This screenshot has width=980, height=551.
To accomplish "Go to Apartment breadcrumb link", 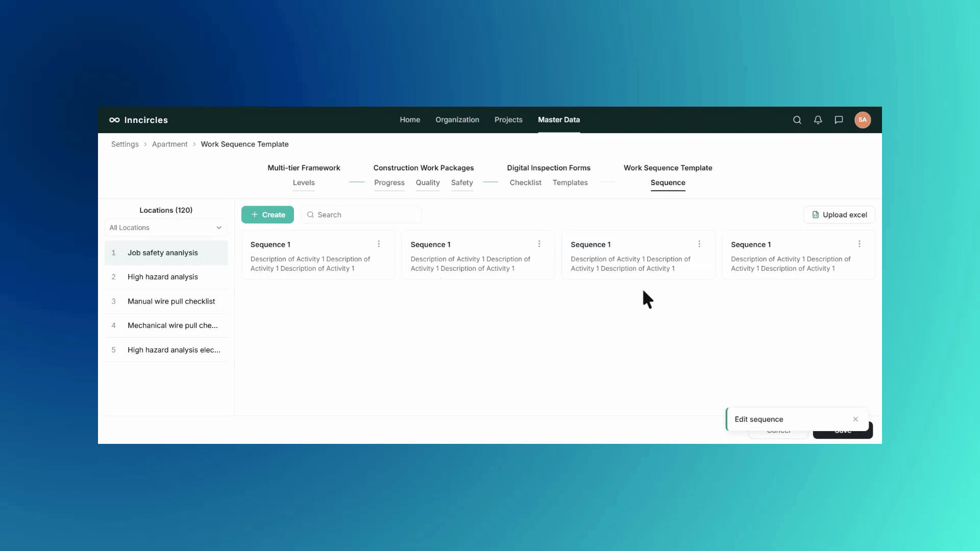I will coord(169,144).
